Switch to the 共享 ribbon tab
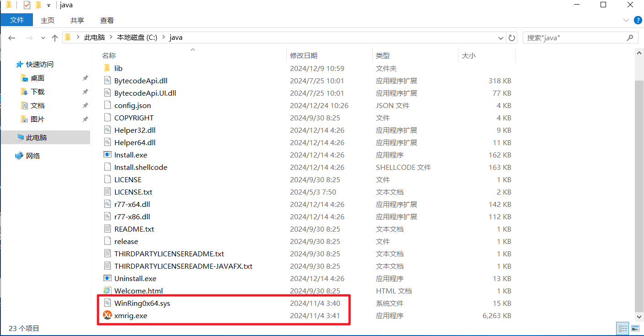The height and width of the screenshot is (336, 644). tap(77, 21)
